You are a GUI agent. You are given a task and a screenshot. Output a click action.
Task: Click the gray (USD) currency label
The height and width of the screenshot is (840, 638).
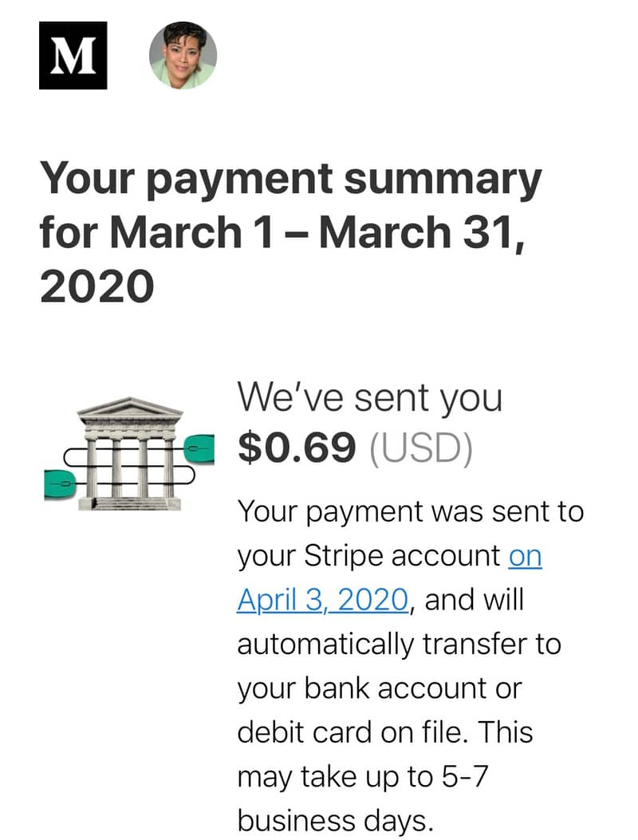point(421,448)
